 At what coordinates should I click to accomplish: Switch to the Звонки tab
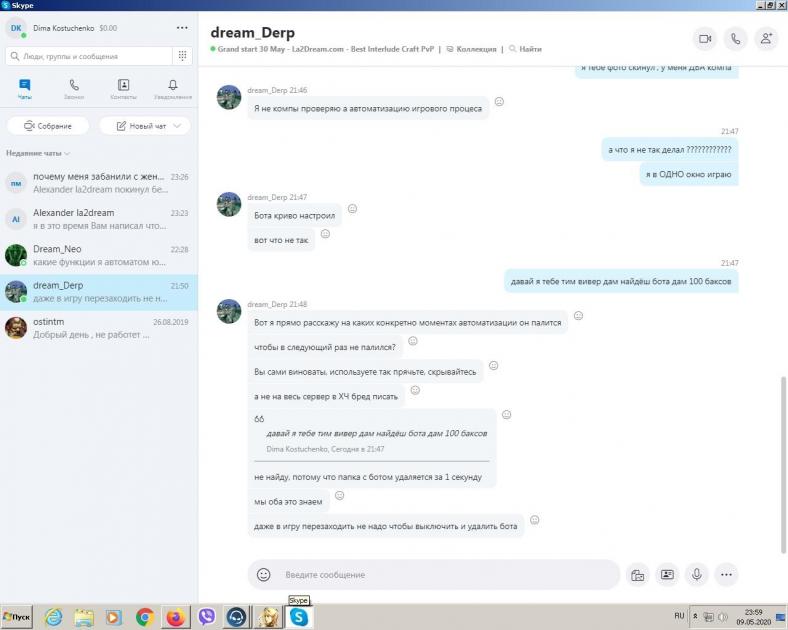[x=74, y=89]
